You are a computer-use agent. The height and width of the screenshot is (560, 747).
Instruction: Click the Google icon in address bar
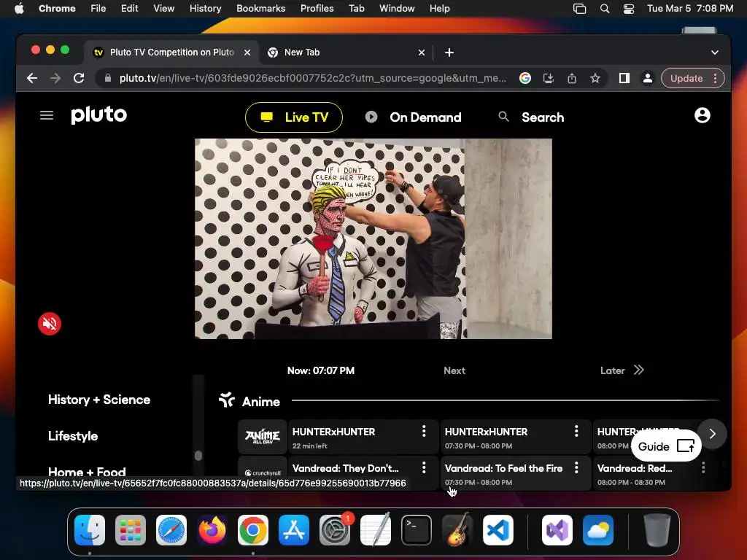point(525,78)
